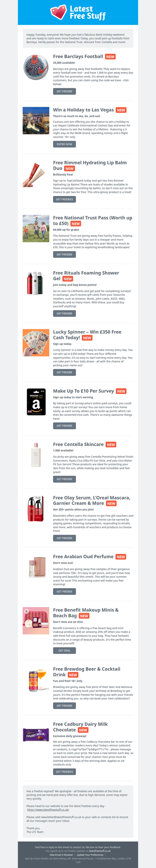The image size is (156, 868).
Task: Click the NEW badge beside National Trust Pass
Action: [x=76, y=224]
